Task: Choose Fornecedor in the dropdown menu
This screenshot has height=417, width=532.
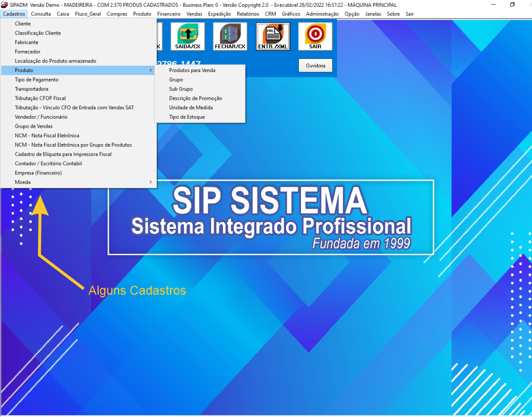Action: pos(78,51)
